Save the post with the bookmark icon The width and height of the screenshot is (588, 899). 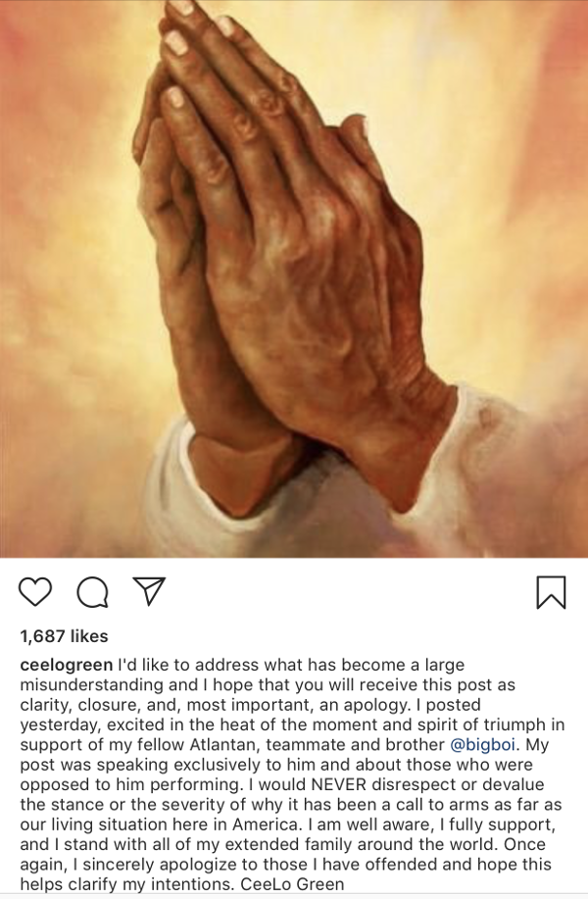(552, 592)
